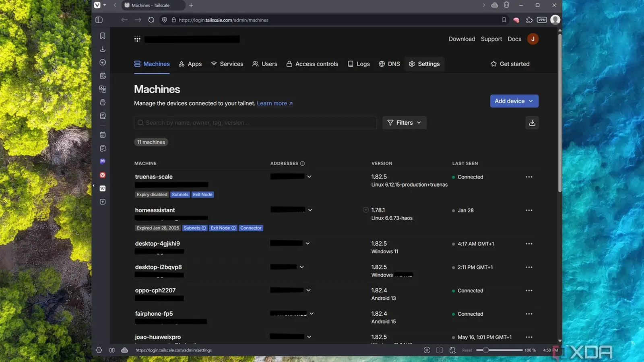
Task: Open the Calendar panel in sidebar
Action: coord(103,135)
